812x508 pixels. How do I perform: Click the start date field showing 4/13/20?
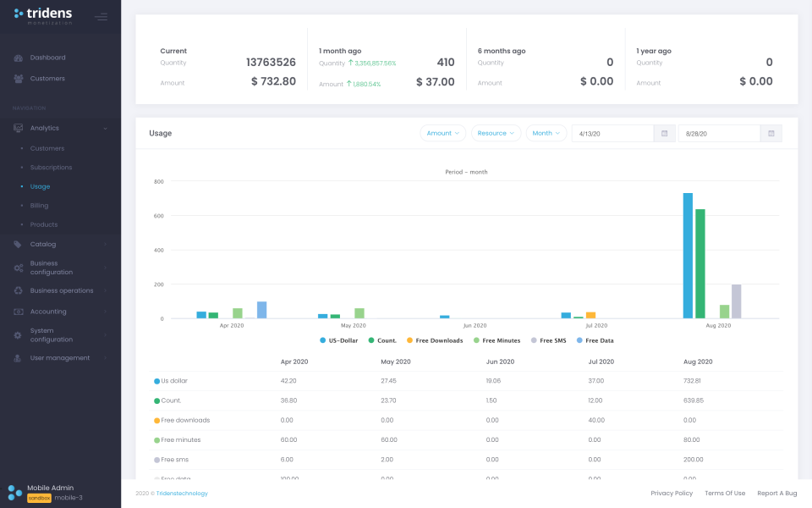[613, 133]
